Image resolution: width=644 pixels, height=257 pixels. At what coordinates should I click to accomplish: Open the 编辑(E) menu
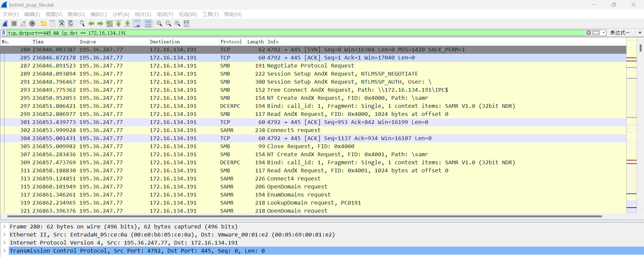pyautogui.click(x=32, y=14)
